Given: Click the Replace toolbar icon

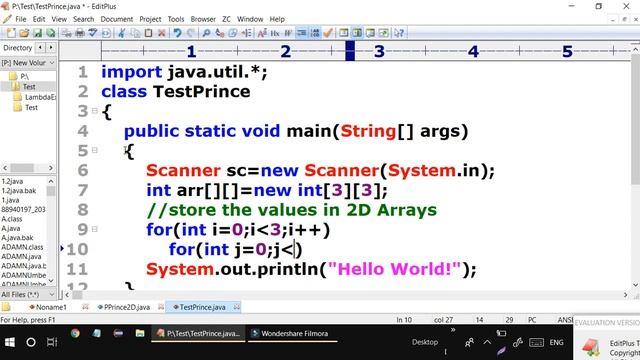Looking at the screenshot, I should 220,33.
